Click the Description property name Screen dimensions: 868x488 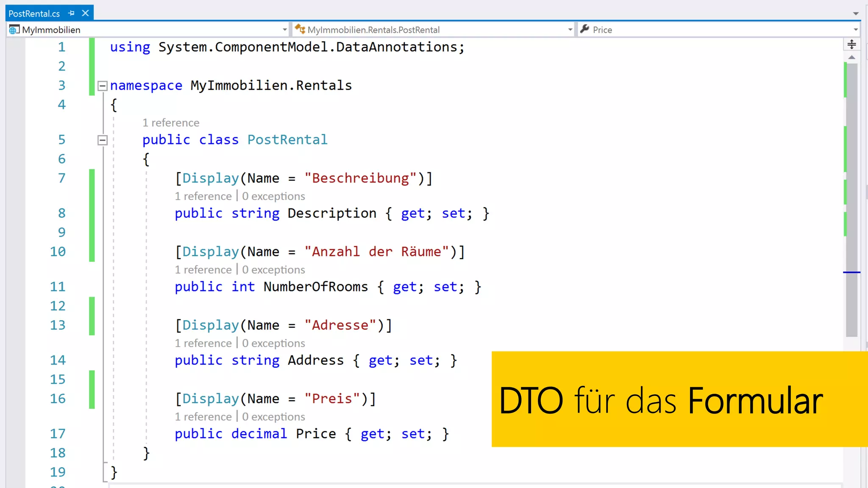click(332, 213)
